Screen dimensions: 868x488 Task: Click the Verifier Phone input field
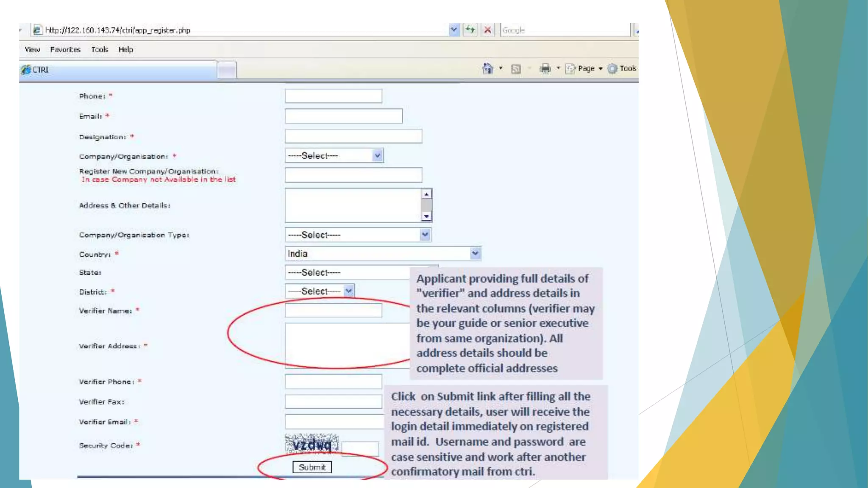tap(333, 382)
